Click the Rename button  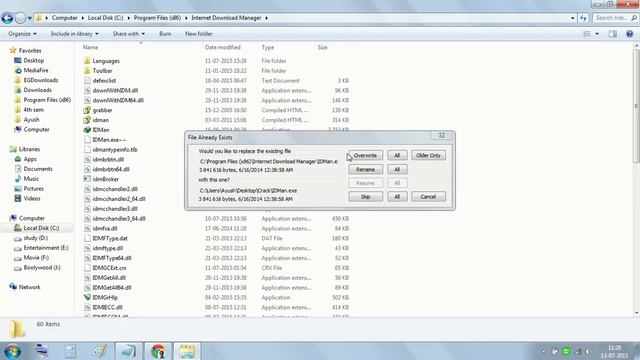tap(365, 169)
